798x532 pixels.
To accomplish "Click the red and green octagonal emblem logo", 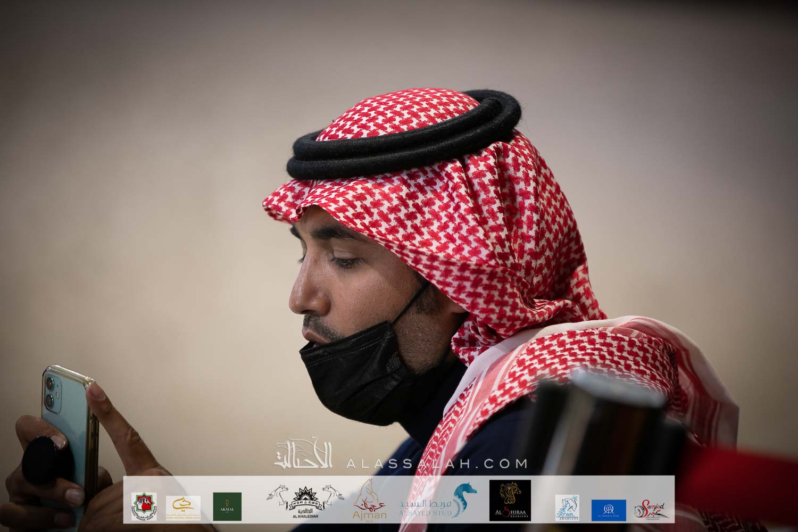I will [144, 506].
